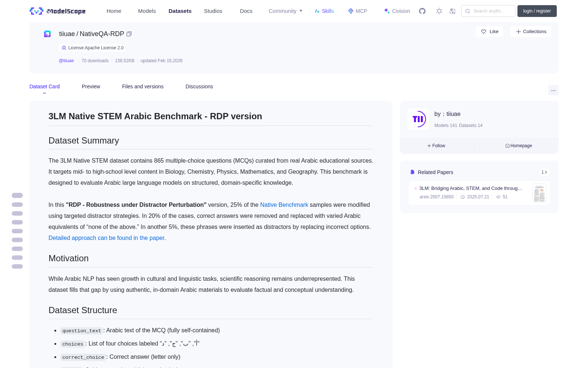Image resolution: width=588 pixels, height=368 pixels.
Task: Follow the tiiuae organization
Action: pyautogui.click(x=436, y=146)
